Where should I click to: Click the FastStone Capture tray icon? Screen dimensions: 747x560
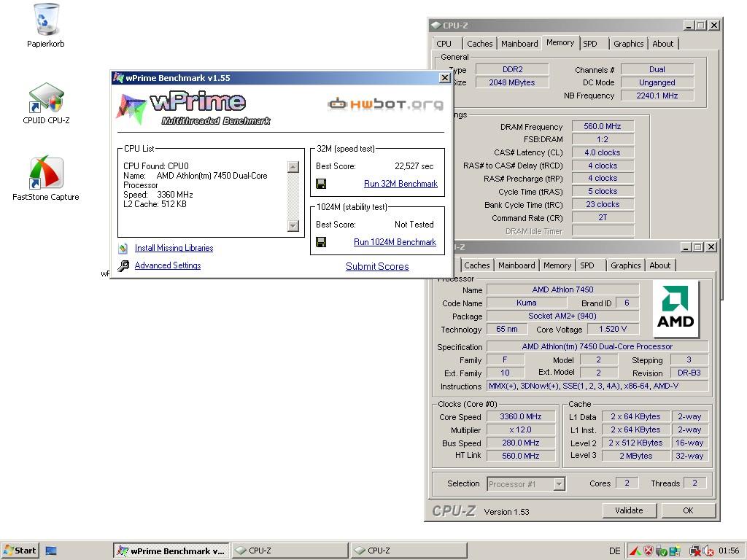coord(635,551)
